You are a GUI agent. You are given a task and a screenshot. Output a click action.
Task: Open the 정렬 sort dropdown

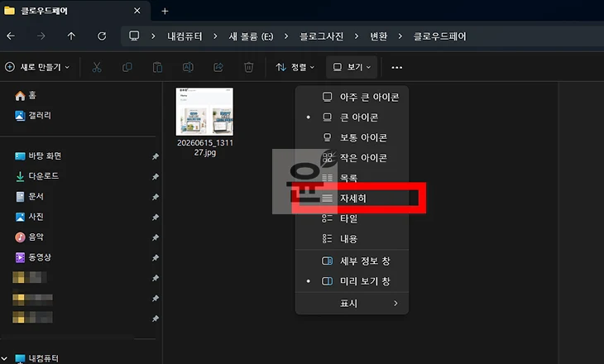pyautogui.click(x=295, y=67)
